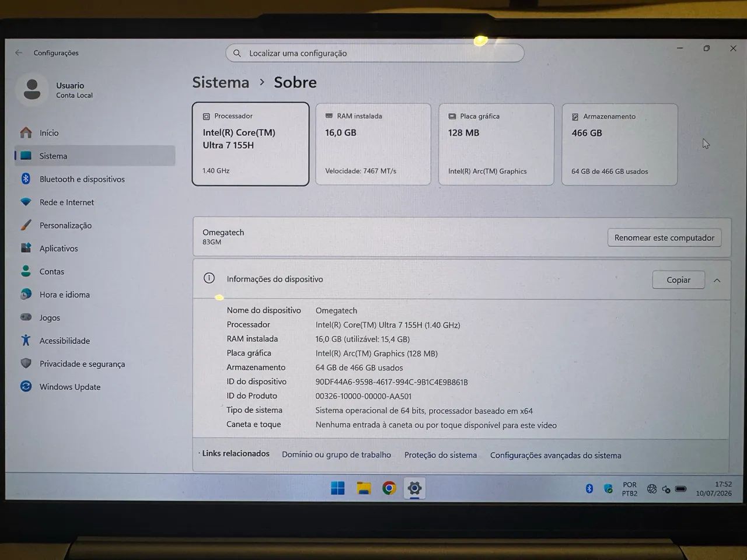Click Renomear este computador button
Screen dimensions: 747x560
tap(664, 237)
